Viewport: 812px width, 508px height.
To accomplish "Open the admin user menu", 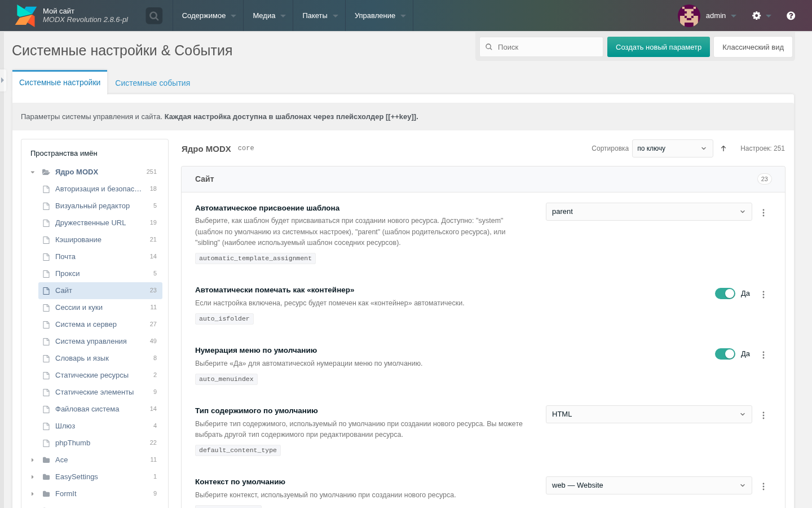I will pyautogui.click(x=721, y=16).
